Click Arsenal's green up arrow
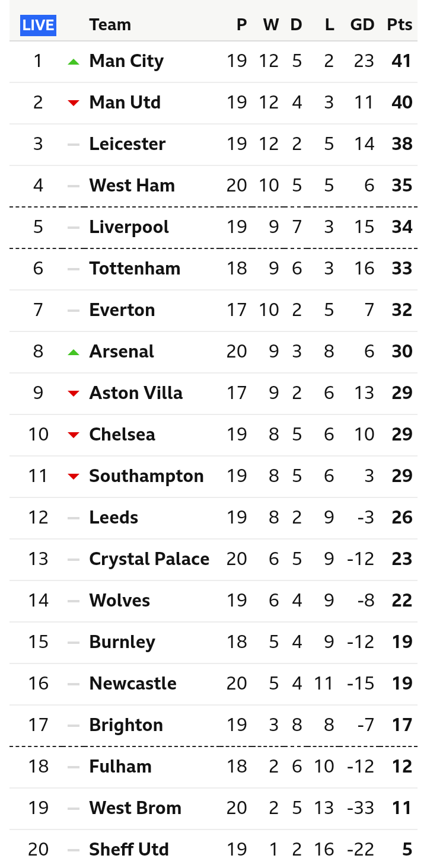The width and height of the screenshot is (427, 868). (74, 352)
